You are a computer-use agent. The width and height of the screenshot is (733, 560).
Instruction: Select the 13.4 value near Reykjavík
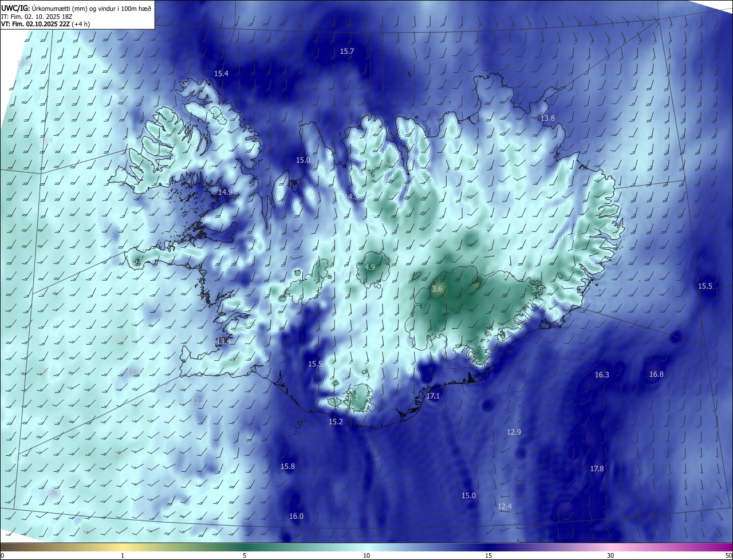pyautogui.click(x=223, y=341)
